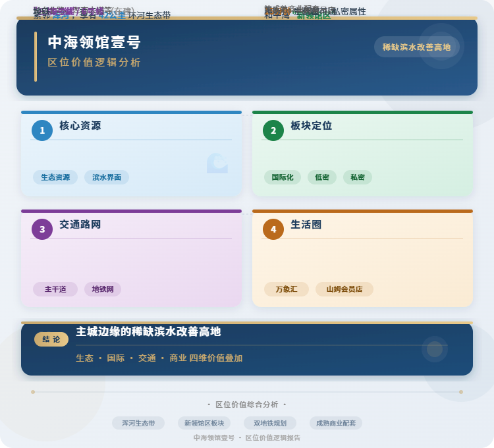Click the 板块定位 card heading
494x448 pixels.
pyautogui.click(x=312, y=126)
